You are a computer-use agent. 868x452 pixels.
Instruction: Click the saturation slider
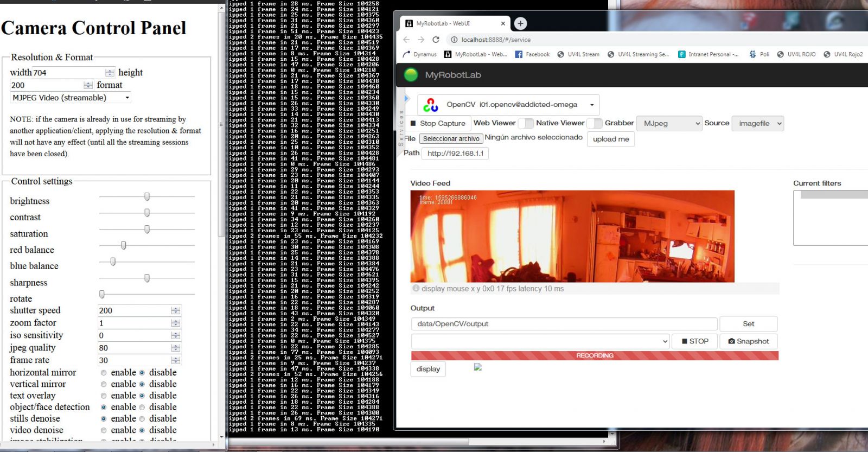click(x=147, y=230)
